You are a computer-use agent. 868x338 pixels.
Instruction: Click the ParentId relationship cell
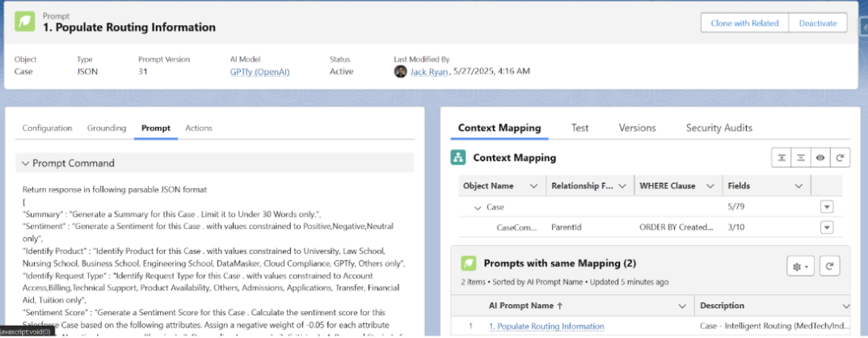coord(567,227)
